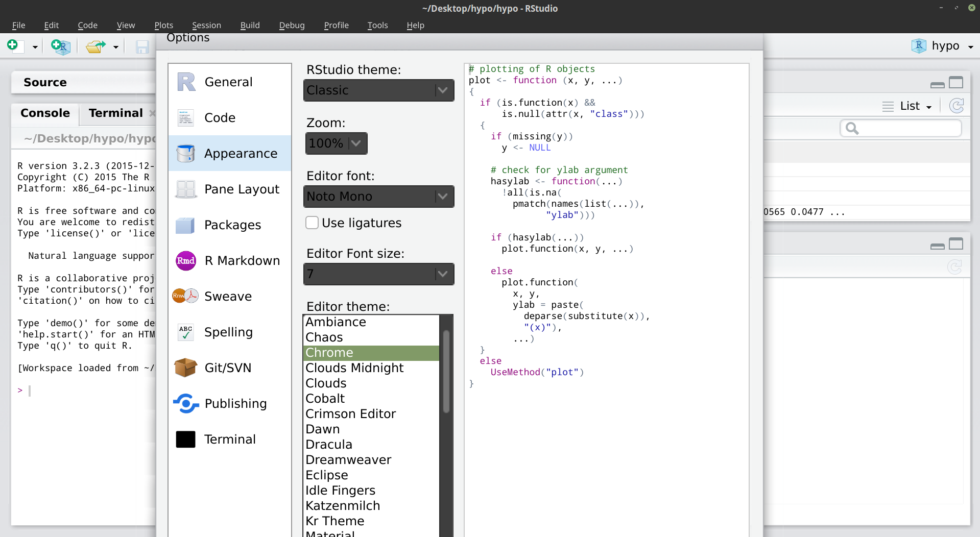Viewport: 980px width, 537px height.
Task: Open the Editor font dropdown
Action: (x=379, y=197)
